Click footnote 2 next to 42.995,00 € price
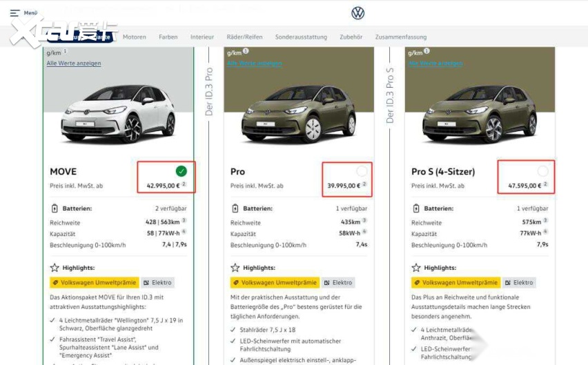588x365 pixels. pyautogui.click(x=184, y=184)
